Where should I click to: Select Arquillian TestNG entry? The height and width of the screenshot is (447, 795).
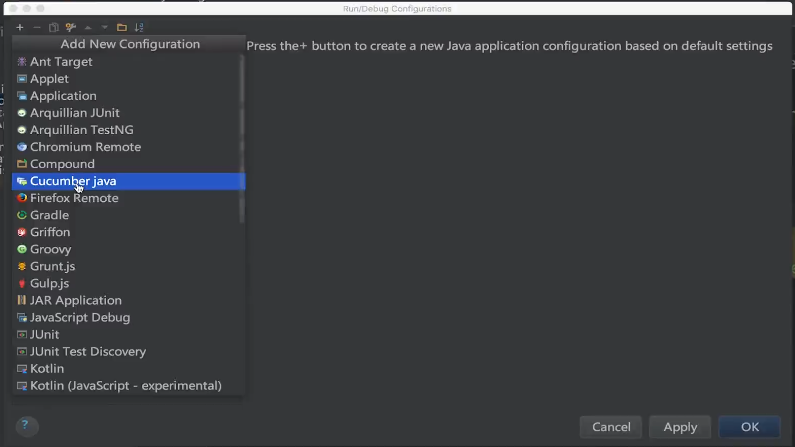point(128,130)
